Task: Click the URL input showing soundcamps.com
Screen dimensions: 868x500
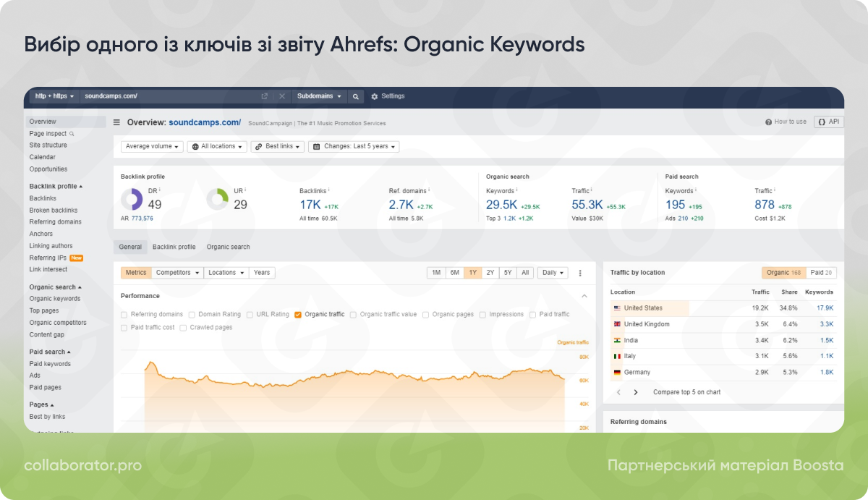Action: coord(145,96)
